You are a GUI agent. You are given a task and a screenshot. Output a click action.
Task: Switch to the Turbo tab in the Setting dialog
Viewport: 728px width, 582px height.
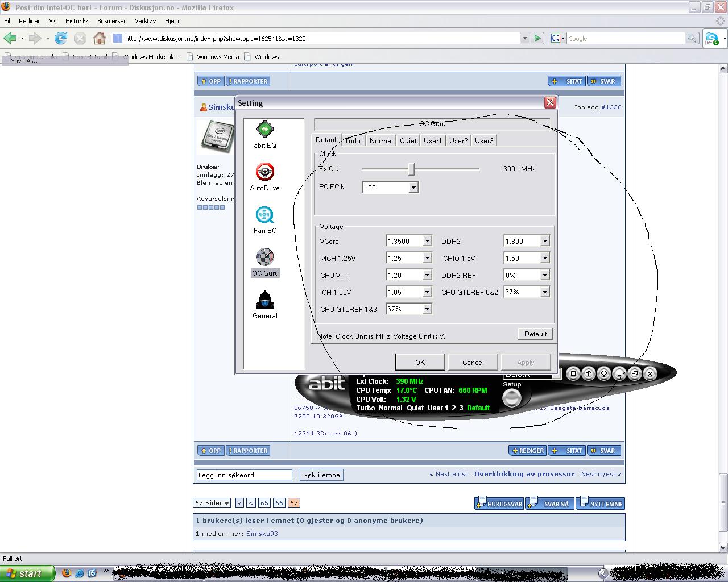click(x=354, y=140)
